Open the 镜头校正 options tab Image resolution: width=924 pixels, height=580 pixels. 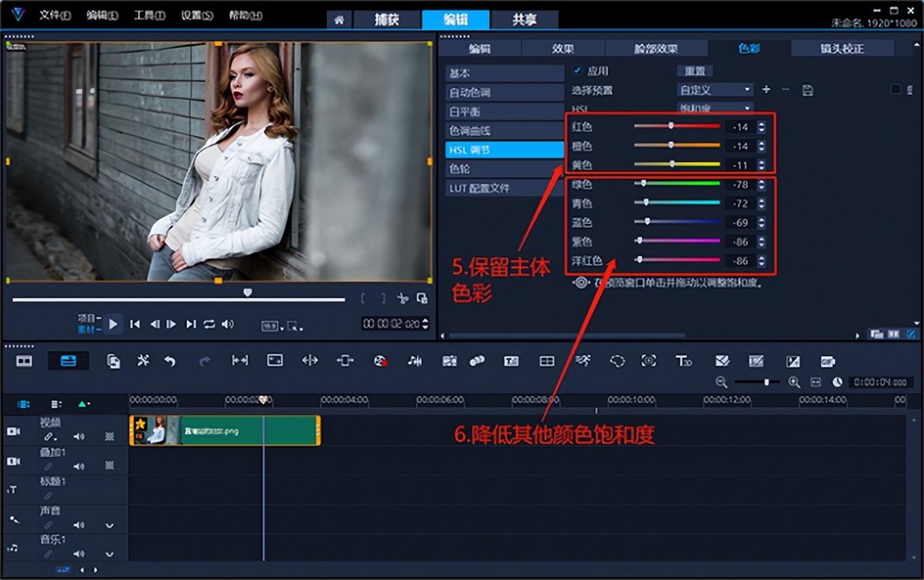click(842, 48)
